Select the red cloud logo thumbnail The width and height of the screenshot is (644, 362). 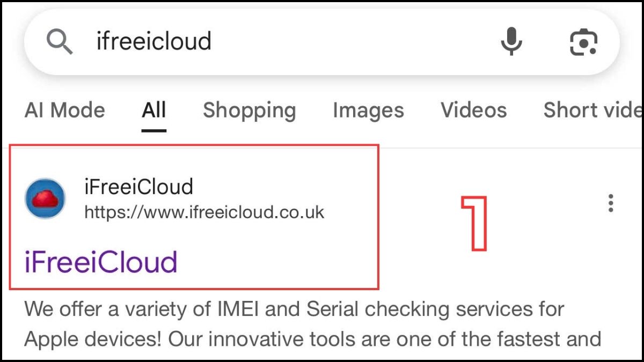point(45,198)
